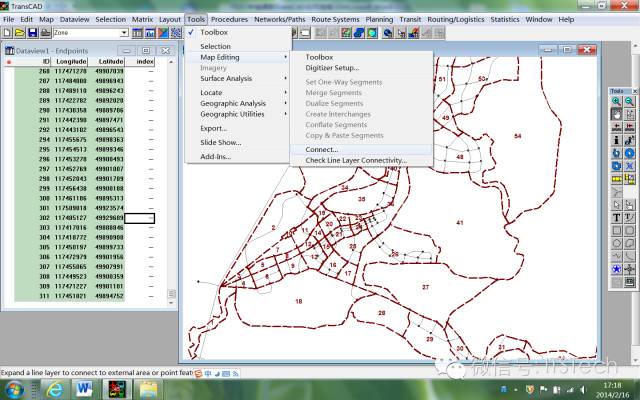Open the Procedures menu
The height and width of the screenshot is (400, 640).
229,19
